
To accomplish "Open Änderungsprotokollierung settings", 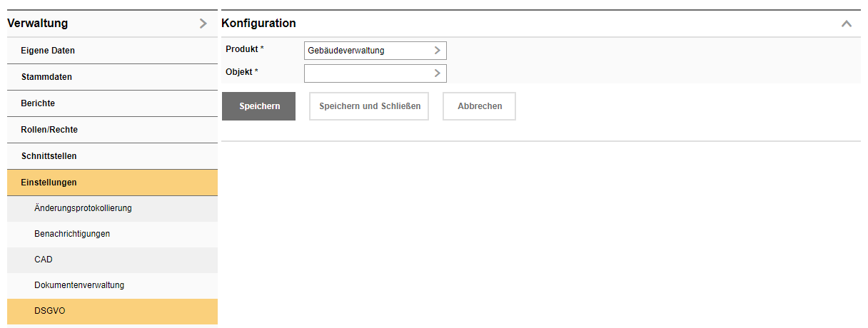I will (x=83, y=208).
